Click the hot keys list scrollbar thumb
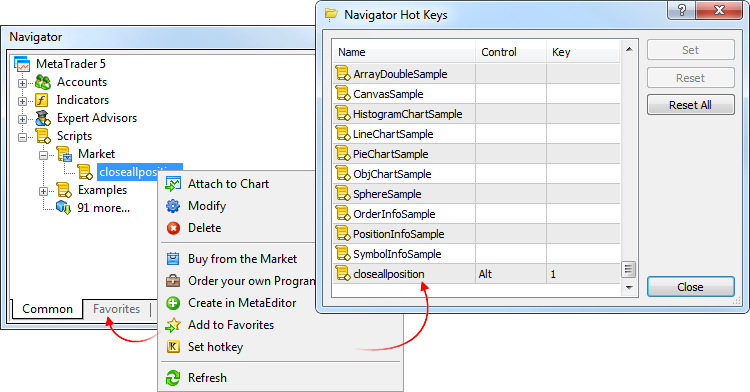750x392 pixels. pos(629,270)
